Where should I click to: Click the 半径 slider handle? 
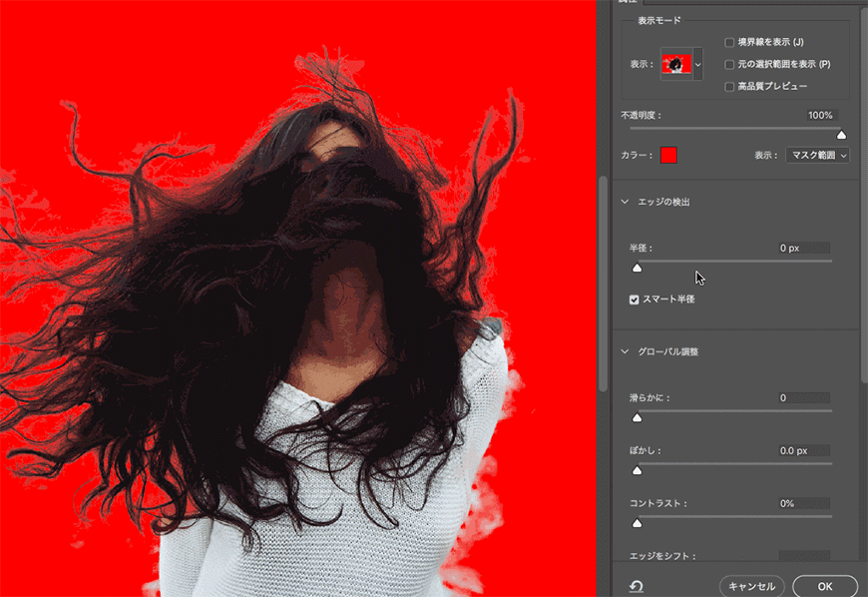[x=637, y=268]
